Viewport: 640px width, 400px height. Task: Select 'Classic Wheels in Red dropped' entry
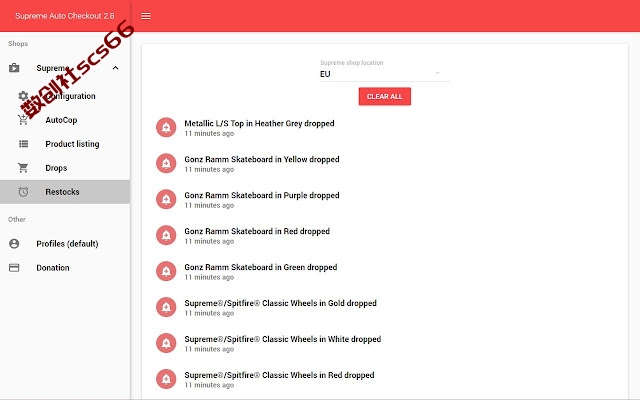coord(279,375)
